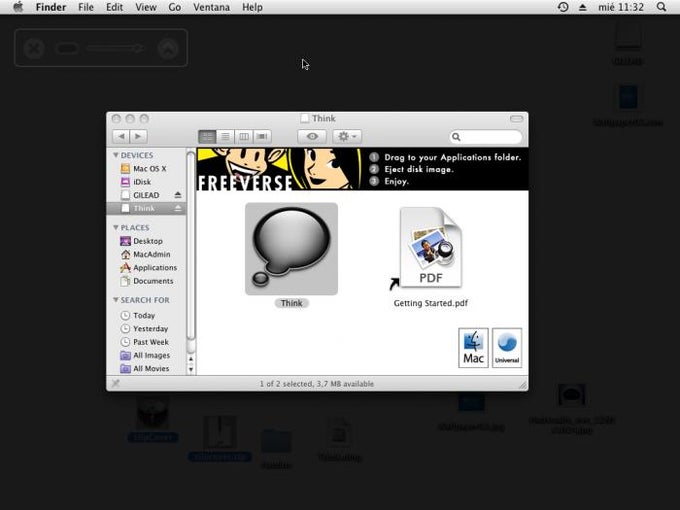Switch to icon view
The width and height of the screenshot is (680, 510).
pos(207,137)
